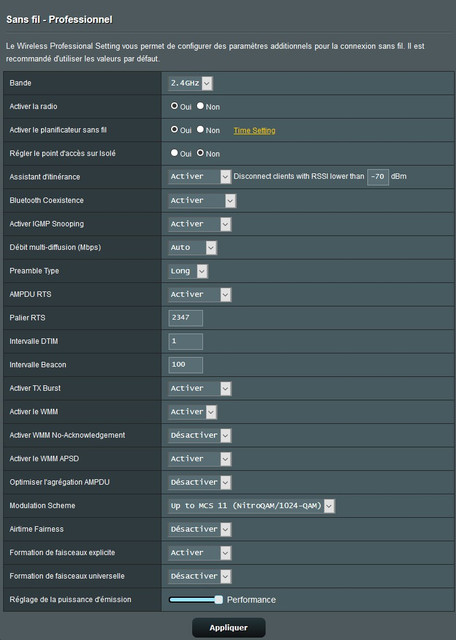Screen dimensions: 456x640
Task: Expand Bluetooth Coexistence dropdown
Action: [202, 200]
